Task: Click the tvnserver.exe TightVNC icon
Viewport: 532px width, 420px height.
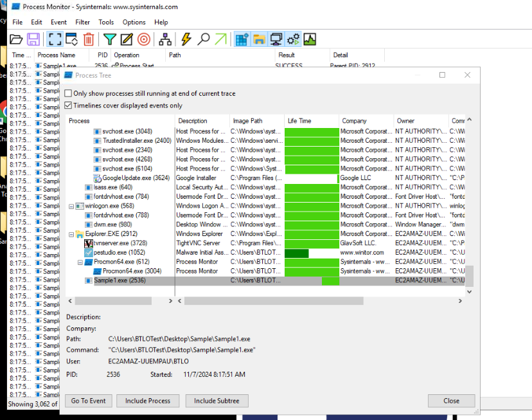Action: pyautogui.click(x=88, y=243)
